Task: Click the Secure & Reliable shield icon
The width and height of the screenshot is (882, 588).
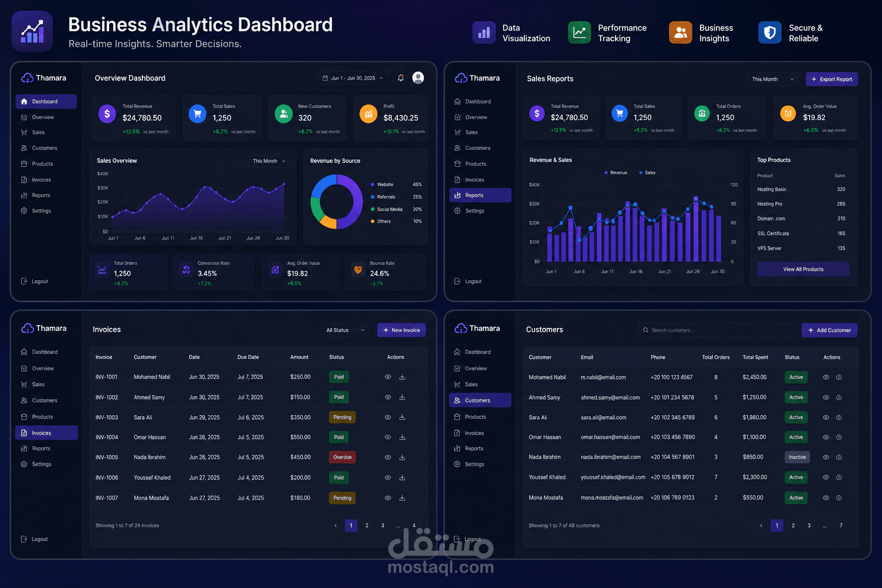Action: pos(770,33)
